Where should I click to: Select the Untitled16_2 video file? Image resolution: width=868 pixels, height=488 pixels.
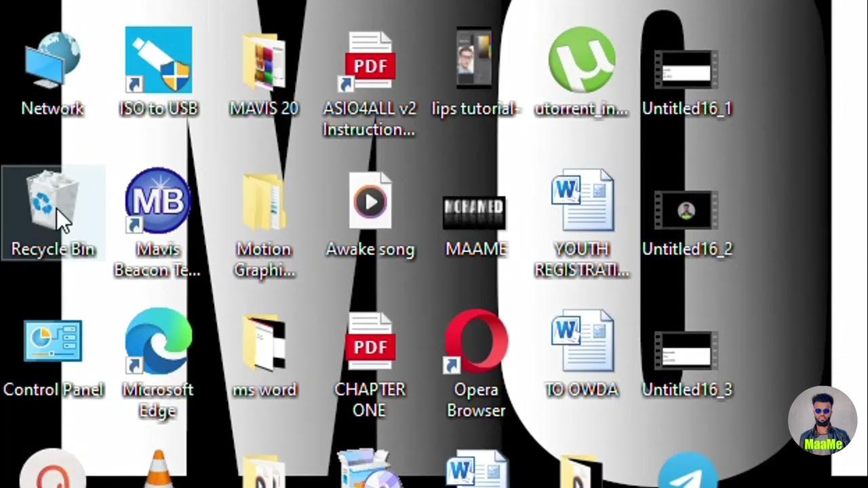[x=686, y=209]
